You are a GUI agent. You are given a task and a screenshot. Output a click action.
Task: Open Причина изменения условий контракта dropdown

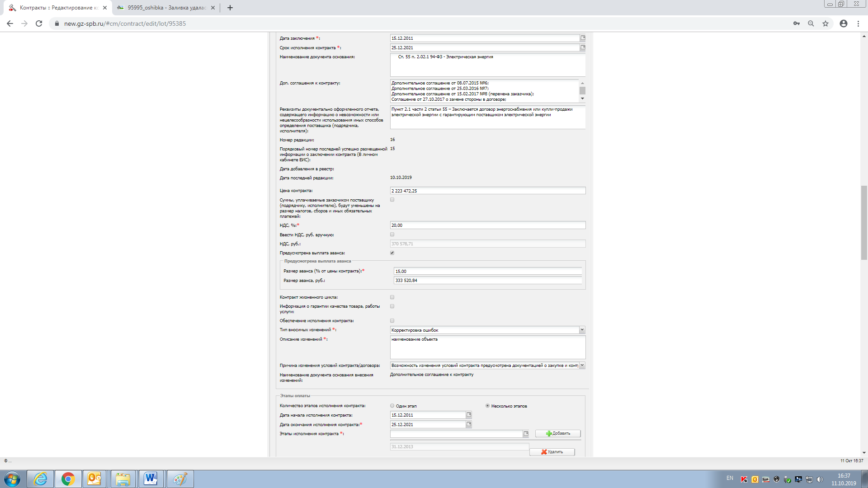click(x=582, y=365)
